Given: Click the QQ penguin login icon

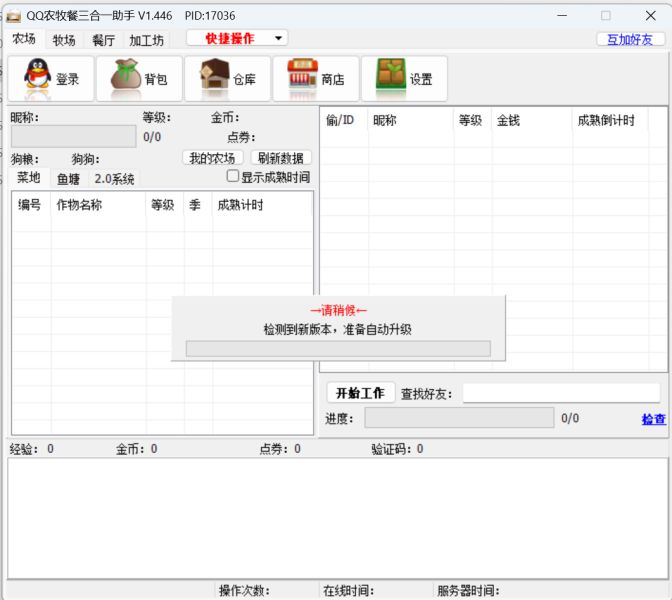Looking at the screenshot, I should tap(37, 79).
